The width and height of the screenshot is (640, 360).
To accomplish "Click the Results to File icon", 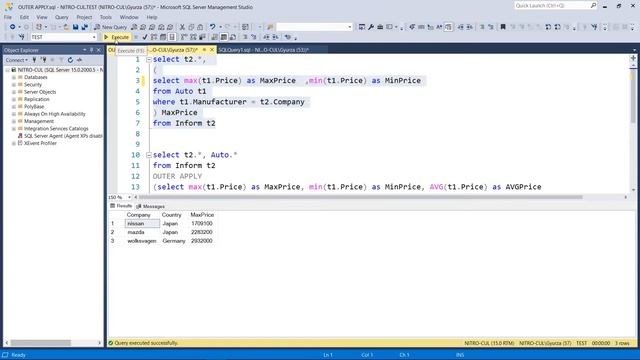I will [233, 37].
